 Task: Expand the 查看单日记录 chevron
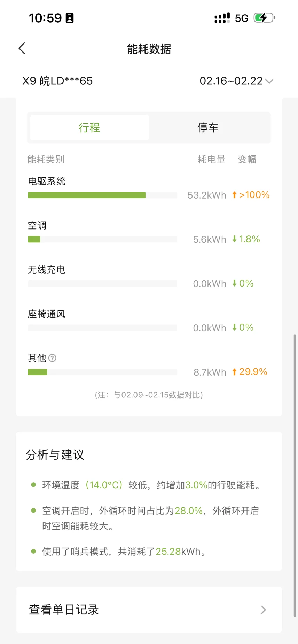(263, 610)
